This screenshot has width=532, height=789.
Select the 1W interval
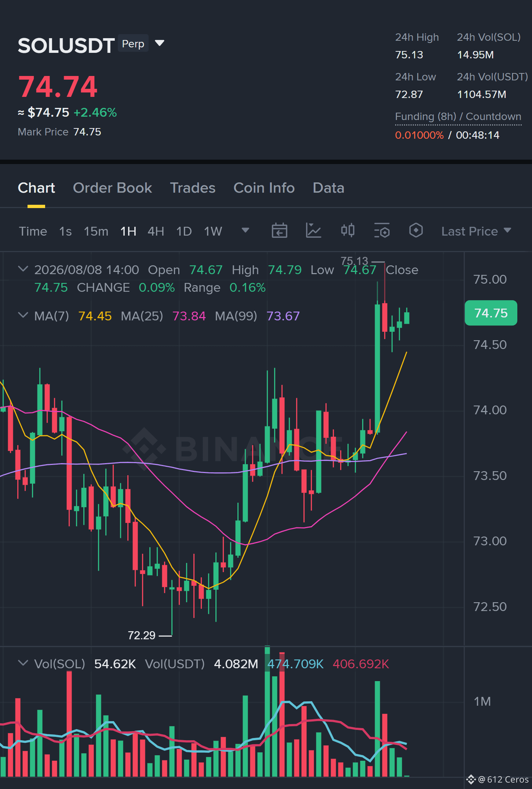(x=213, y=231)
